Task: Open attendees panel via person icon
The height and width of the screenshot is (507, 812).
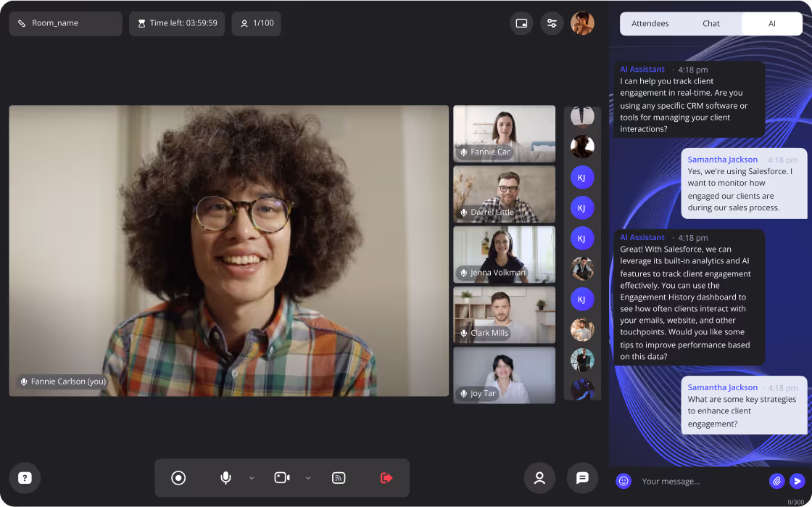Action: [539, 477]
